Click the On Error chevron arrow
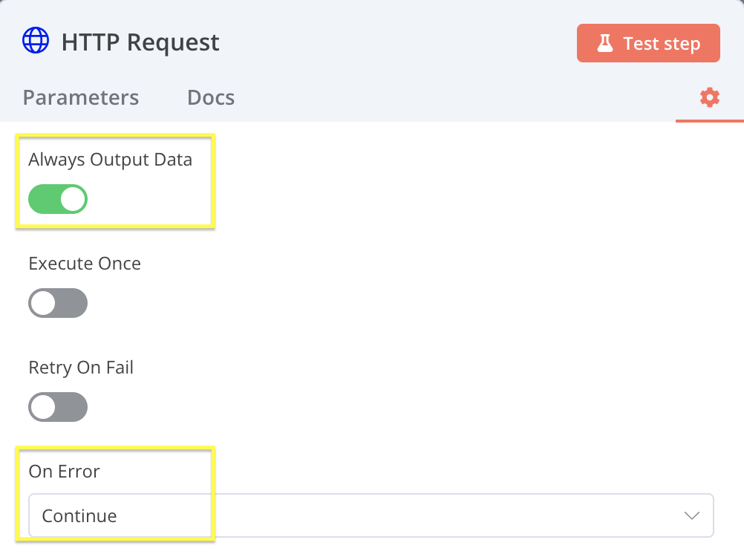 click(x=692, y=515)
